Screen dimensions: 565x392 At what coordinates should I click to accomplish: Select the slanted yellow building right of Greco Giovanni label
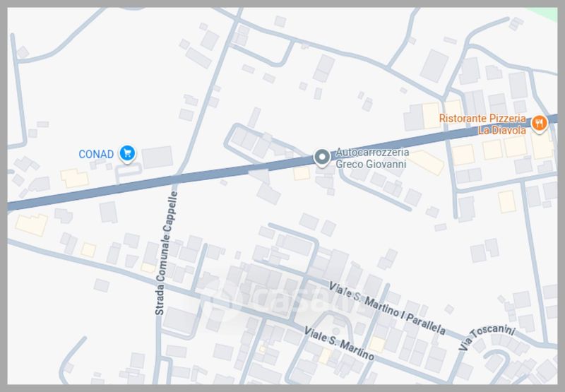coord(427,163)
